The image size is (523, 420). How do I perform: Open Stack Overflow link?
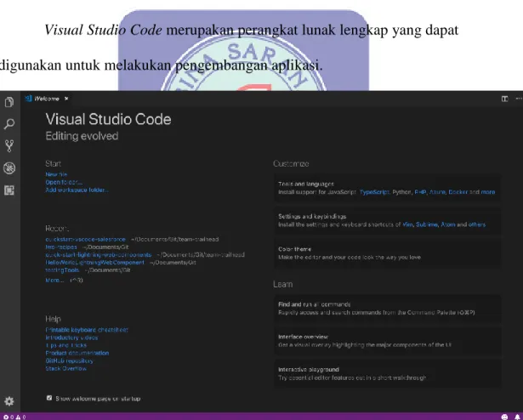66,369
